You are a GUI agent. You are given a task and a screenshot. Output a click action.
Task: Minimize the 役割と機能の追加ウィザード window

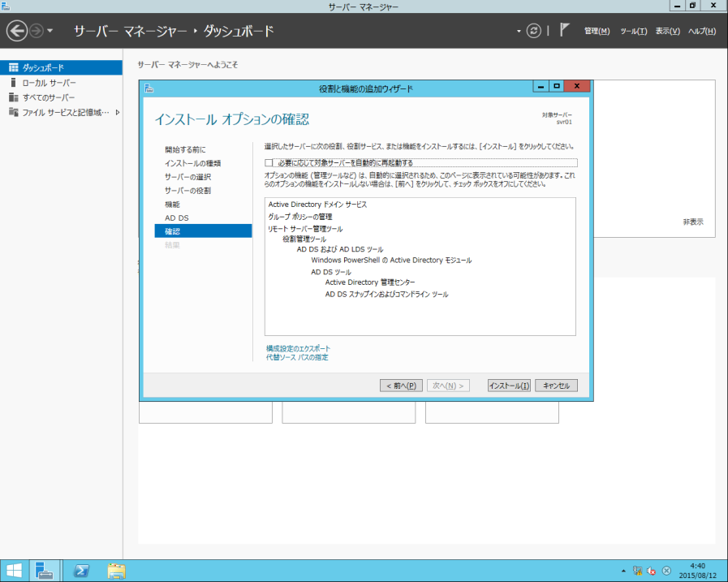pos(541,86)
